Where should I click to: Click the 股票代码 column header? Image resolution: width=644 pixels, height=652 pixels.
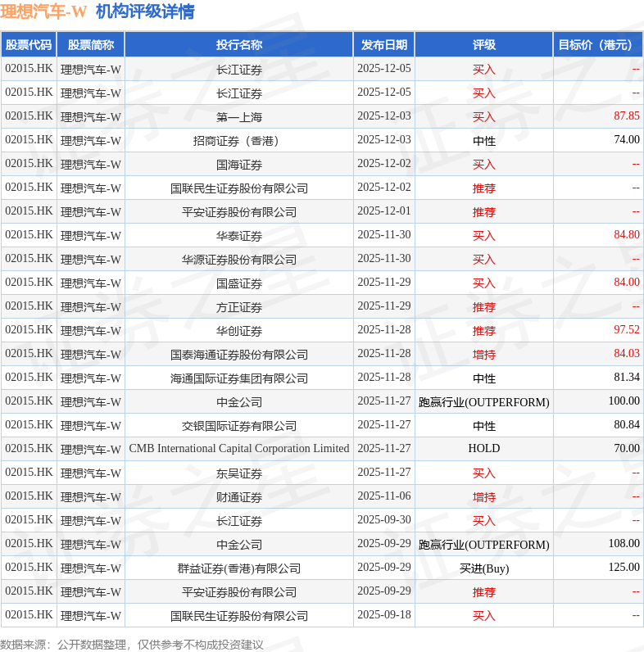(x=29, y=45)
